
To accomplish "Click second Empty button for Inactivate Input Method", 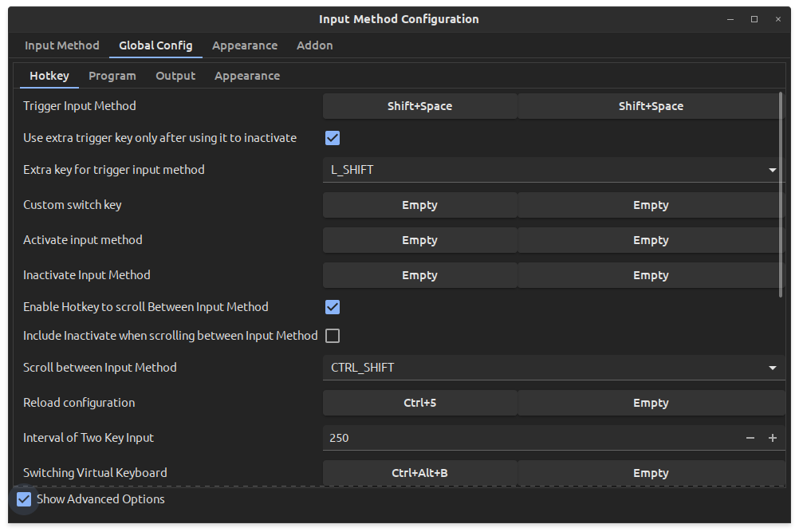I will pos(651,275).
